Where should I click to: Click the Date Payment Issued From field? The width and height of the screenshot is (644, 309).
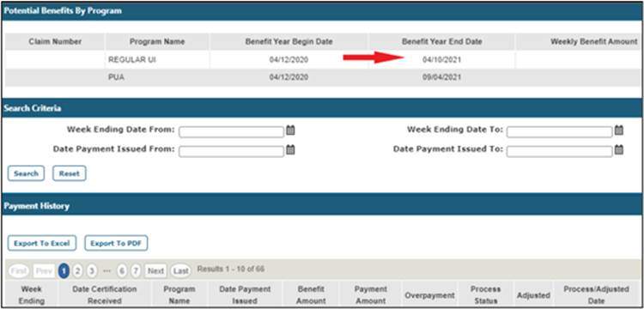pos(231,151)
